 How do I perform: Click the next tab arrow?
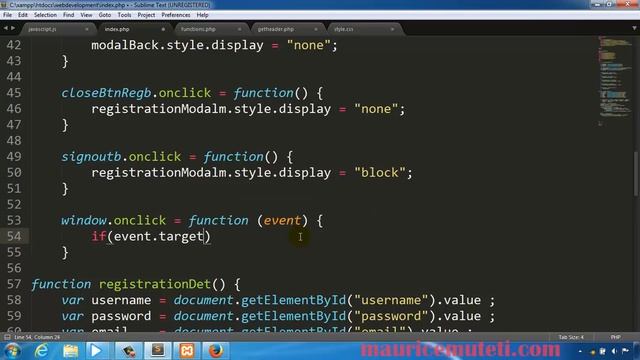13,28
